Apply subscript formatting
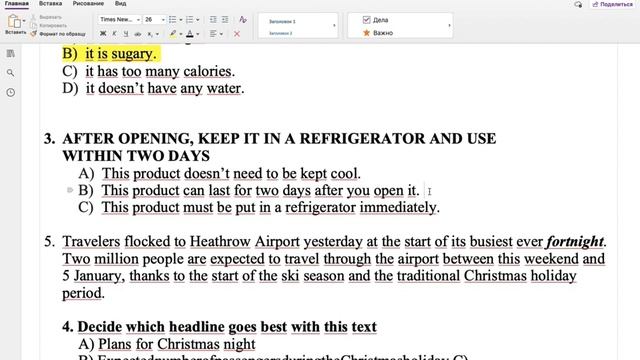Viewport: 640px width, 360px height. [x=150, y=34]
